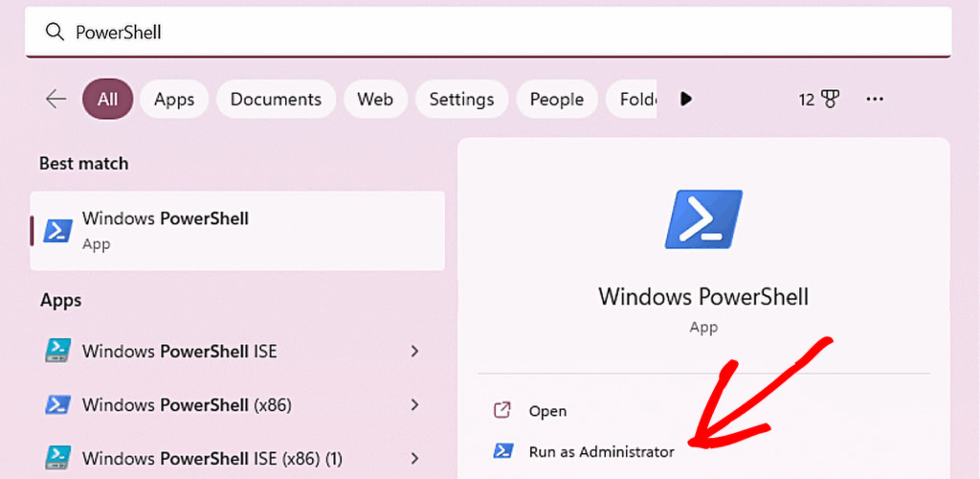Click the Windows PowerShell ISE icon
Viewport: 980px width, 479px height.
coord(58,351)
